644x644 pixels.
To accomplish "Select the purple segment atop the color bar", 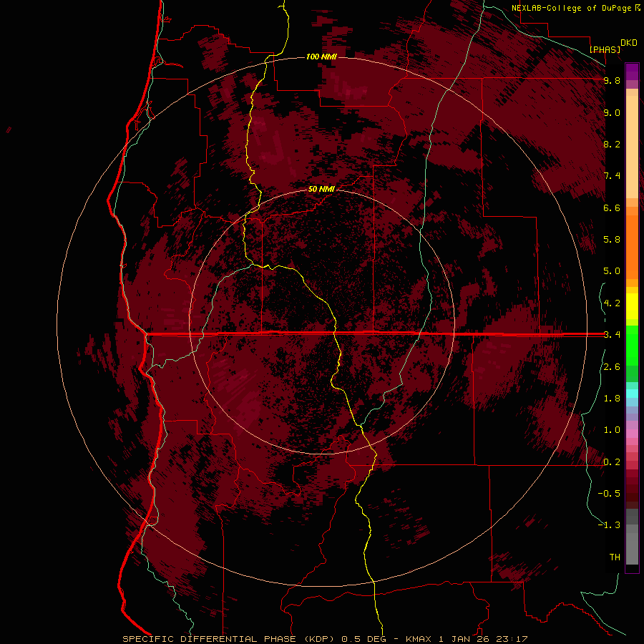I will pos(632,72).
